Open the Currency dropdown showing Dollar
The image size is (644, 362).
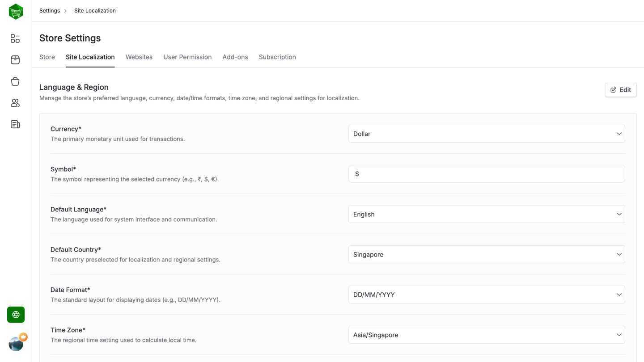(487, 133)
